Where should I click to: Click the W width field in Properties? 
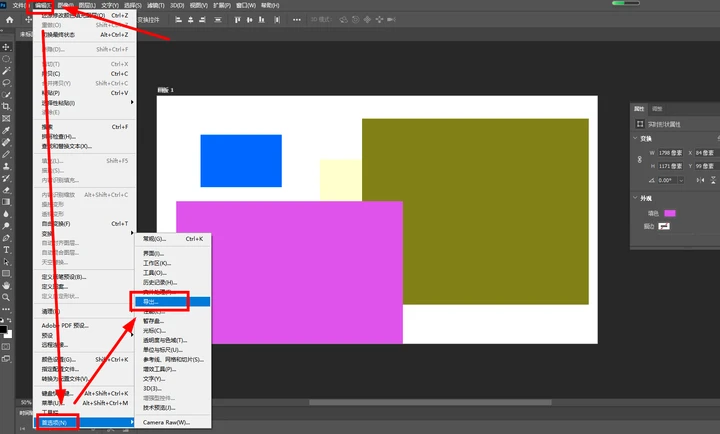670,152
